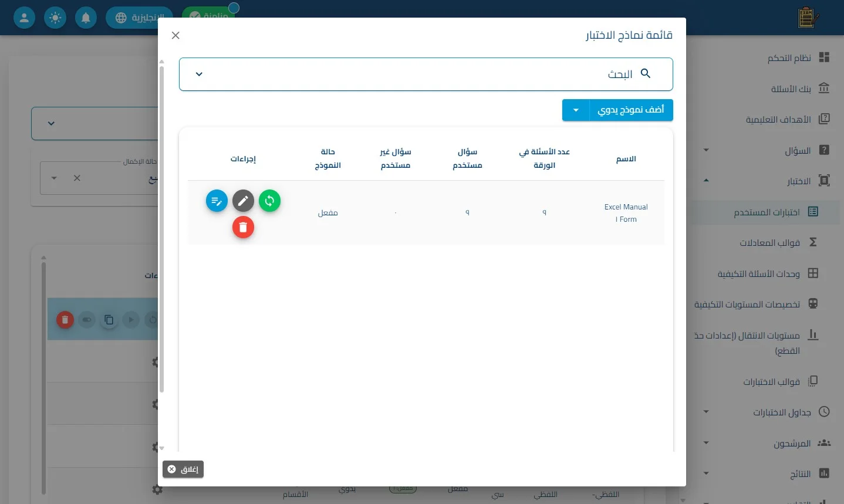Delete the form with the red trash icon

(x=243, y=227)
